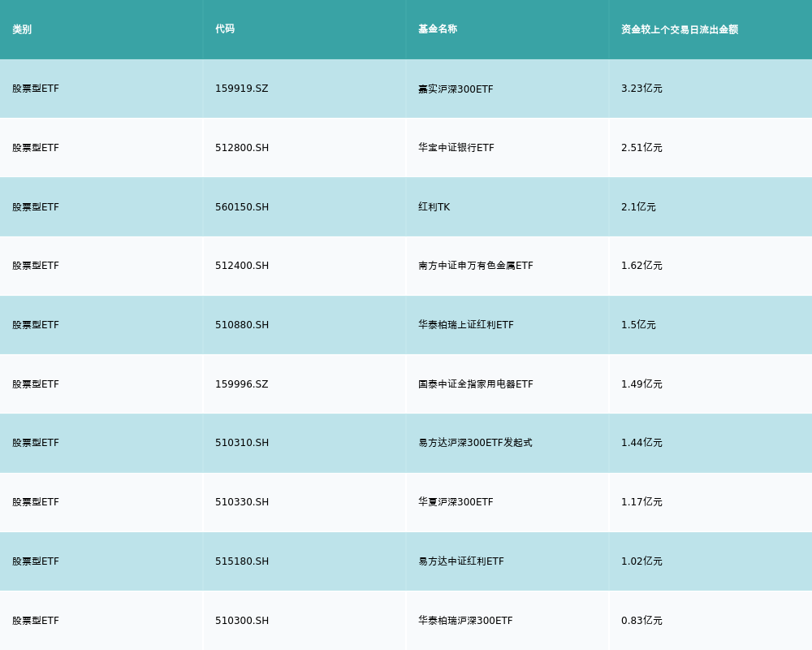Viewport: 812px width, 650px height.
Task: Select fund name 红利TK
Action: point(434,207)
